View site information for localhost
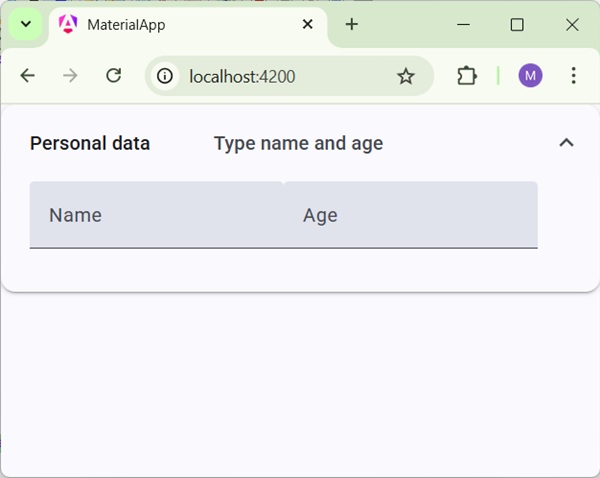600x478 pixels. pyautogui.click(x=165, y=76)
